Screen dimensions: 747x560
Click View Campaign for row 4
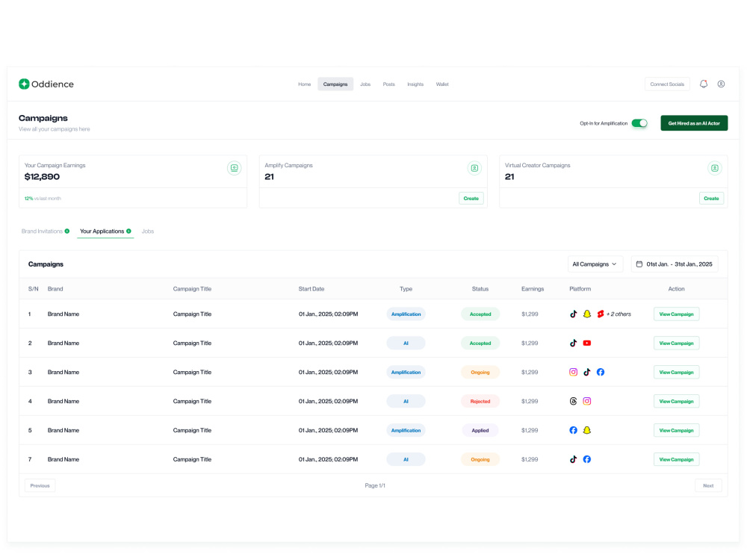click(676, 401)
